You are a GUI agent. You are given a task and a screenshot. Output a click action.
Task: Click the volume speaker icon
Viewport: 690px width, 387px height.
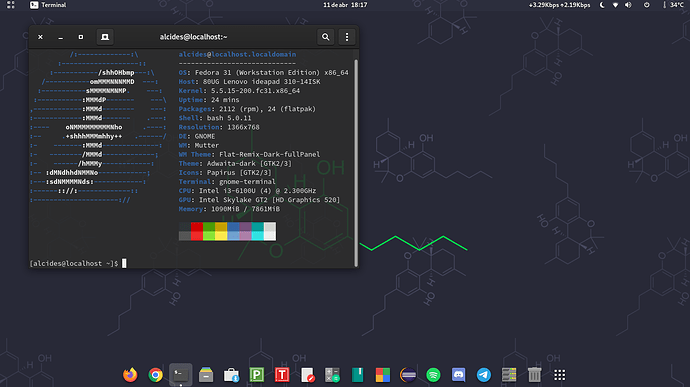click(x=628, y=5)
